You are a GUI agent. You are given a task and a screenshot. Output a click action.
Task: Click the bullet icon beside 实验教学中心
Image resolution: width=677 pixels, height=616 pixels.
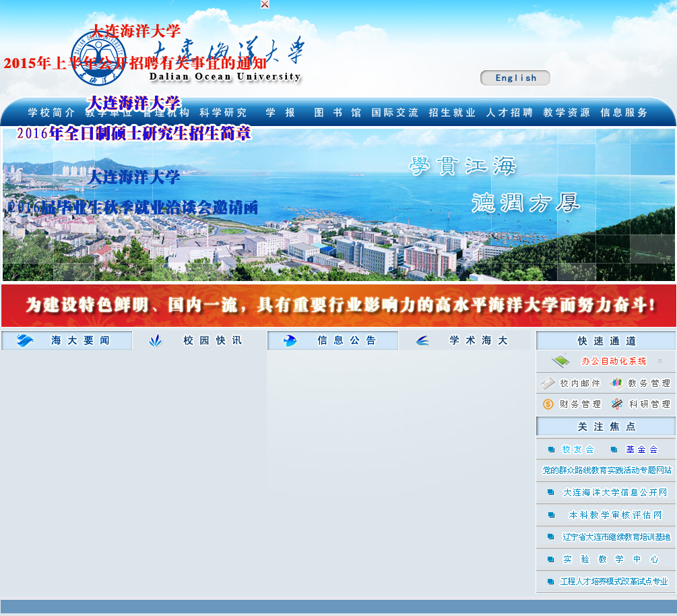[550, 559]
